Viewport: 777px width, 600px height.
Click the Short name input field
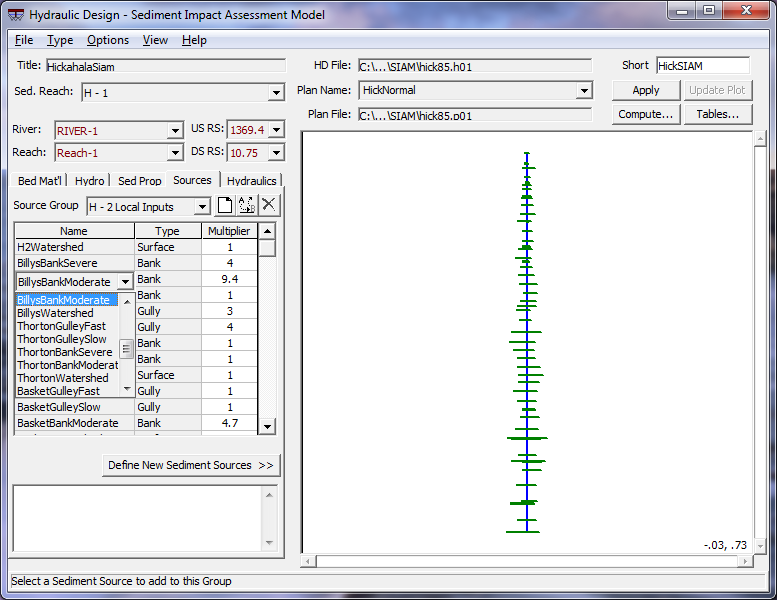tap(702, 66)
